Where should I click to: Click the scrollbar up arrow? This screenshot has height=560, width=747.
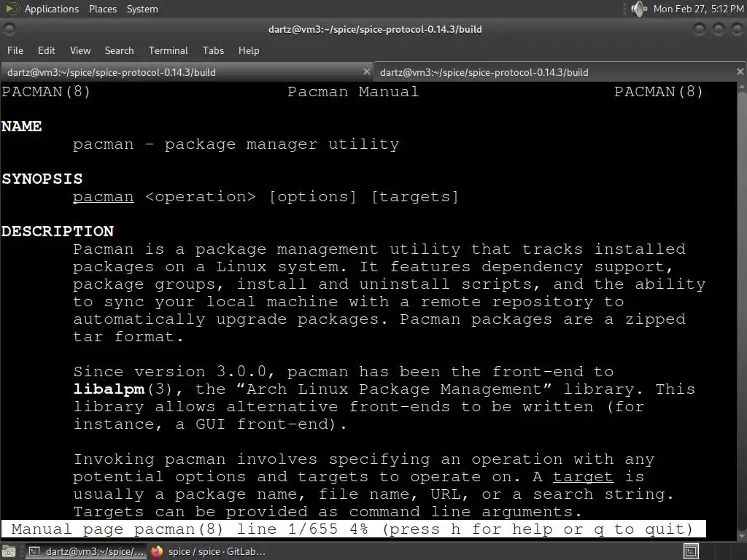(742, 87)
